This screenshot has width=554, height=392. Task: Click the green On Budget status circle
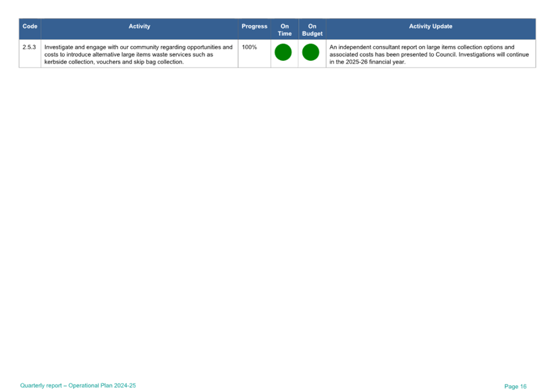310,52
